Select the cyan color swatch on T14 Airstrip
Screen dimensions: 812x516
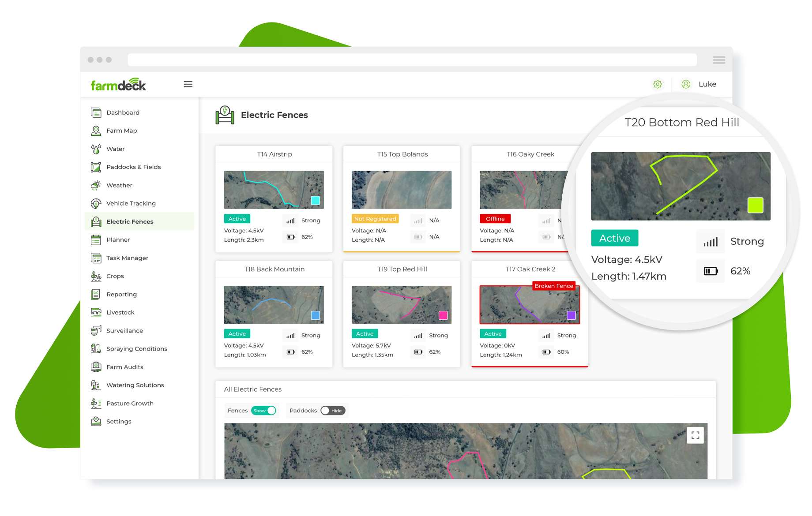pyautogui.click(x=315, y=200)
